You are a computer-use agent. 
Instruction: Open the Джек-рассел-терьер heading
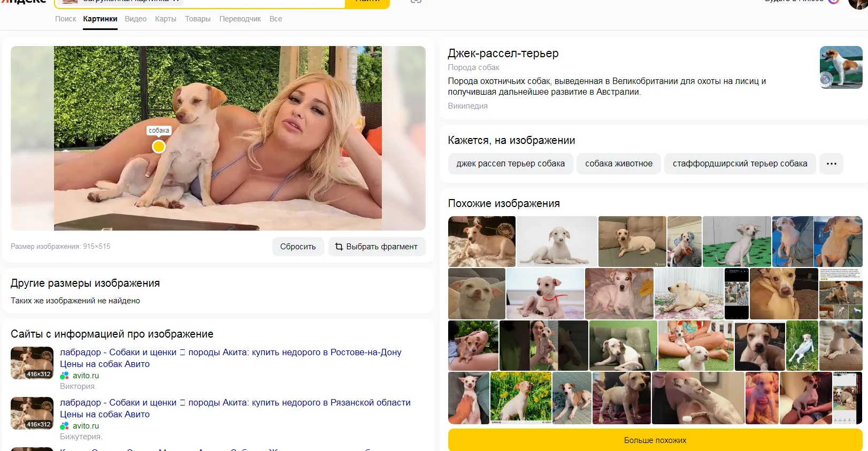click(x=503, y=53)
